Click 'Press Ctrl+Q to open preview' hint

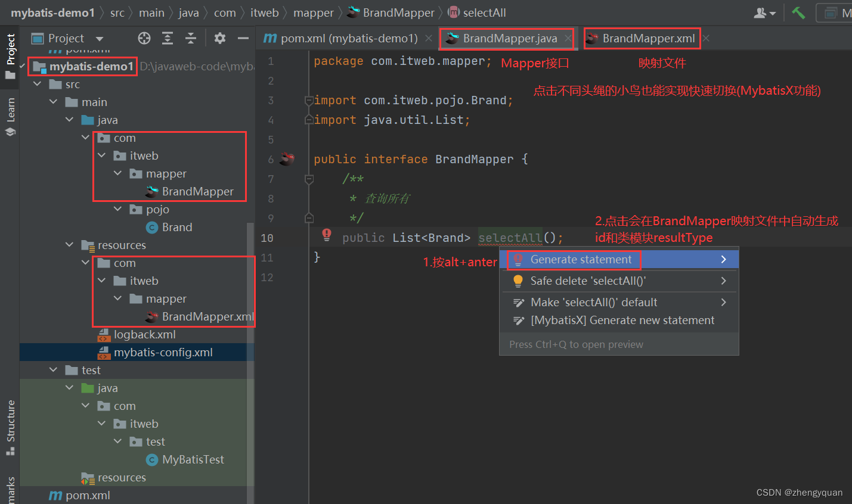(x=576, y=344)
